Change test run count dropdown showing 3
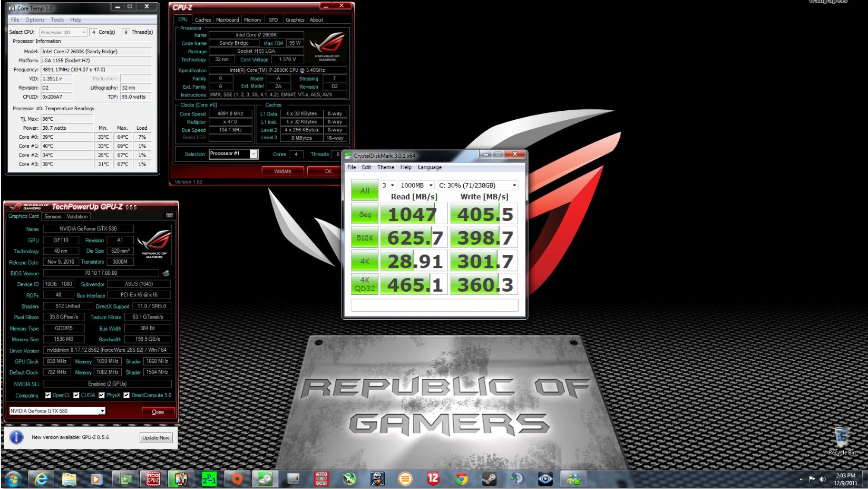 click(388, 185)
